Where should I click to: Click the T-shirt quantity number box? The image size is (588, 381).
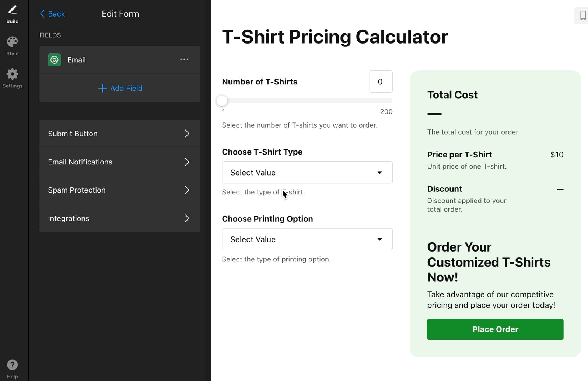coord(381,82)
